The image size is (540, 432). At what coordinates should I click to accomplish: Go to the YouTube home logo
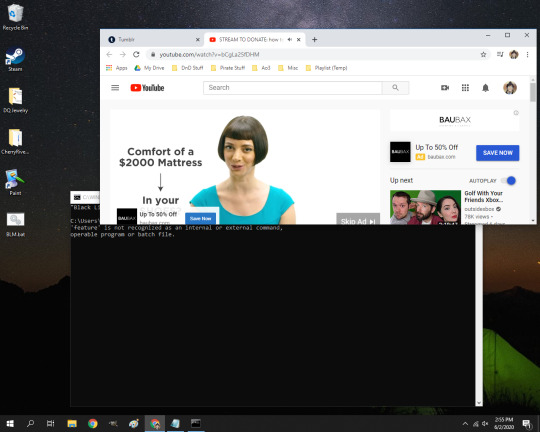(147, 88)
